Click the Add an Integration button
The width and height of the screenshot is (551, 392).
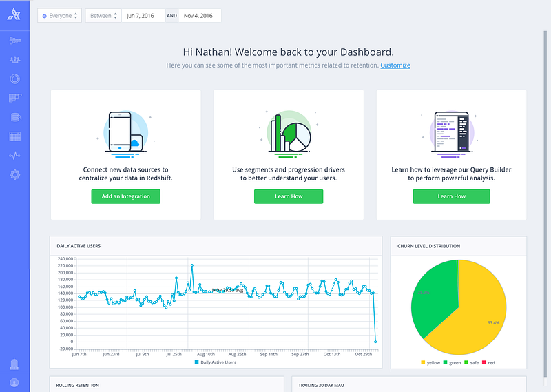pos(126,196)
